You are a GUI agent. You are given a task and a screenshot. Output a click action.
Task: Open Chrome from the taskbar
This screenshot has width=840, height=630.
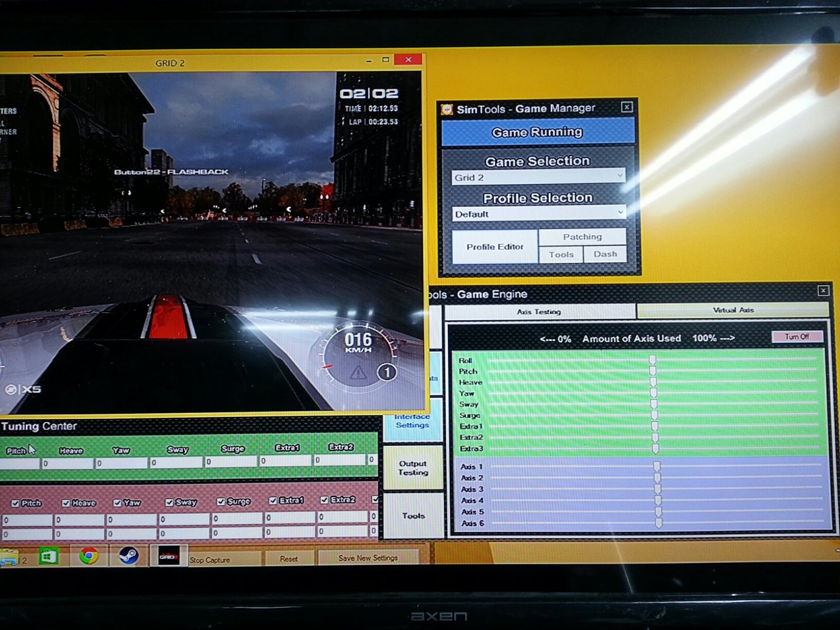[89, 555]
